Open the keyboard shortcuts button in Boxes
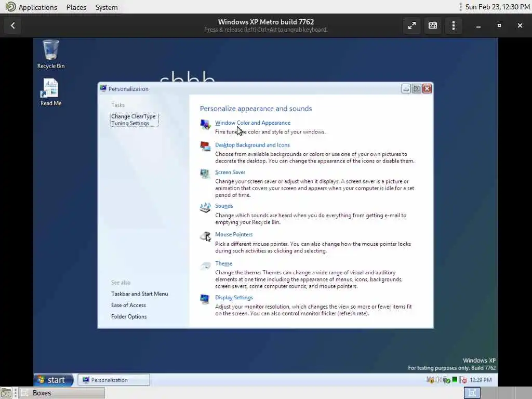Viewport: 532px width, 399px height. (x=433, y=25)
